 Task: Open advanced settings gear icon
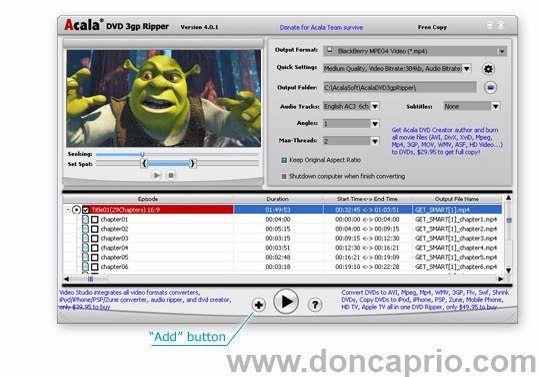click(x=488, y=69)
